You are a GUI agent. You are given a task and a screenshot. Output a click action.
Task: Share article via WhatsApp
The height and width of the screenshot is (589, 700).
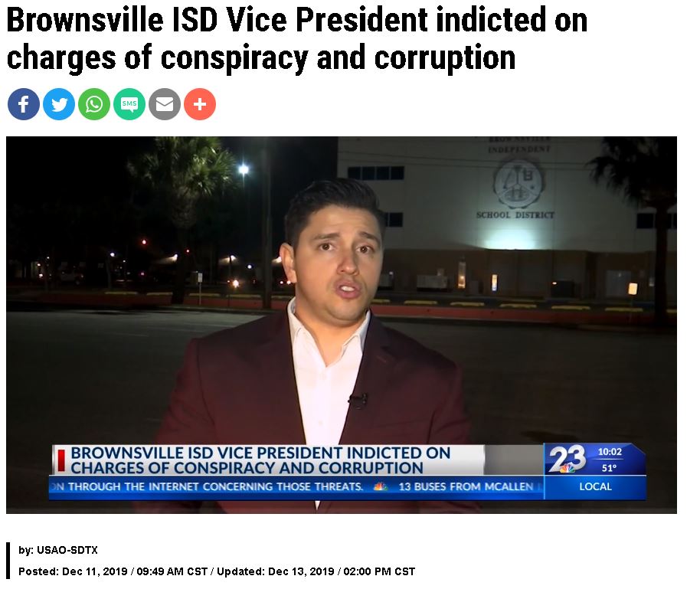(x=94, y=104)
